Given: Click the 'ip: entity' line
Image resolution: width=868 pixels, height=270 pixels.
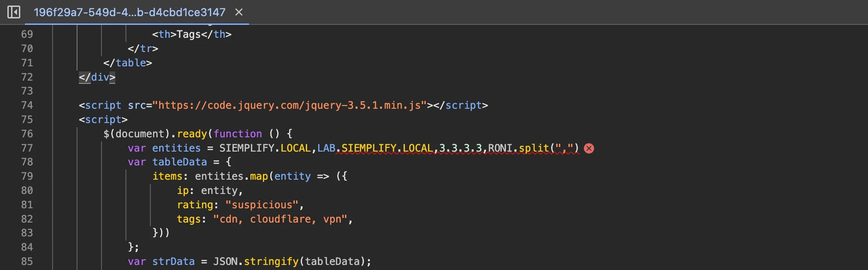Looking at the screenshot, I should click(x=209, y=190).
